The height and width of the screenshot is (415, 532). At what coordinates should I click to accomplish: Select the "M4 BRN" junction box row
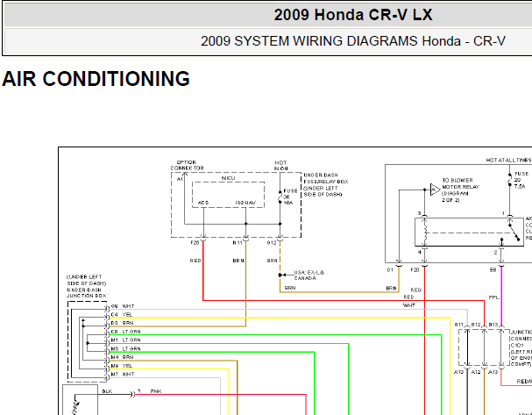click(x=122, y=357)
